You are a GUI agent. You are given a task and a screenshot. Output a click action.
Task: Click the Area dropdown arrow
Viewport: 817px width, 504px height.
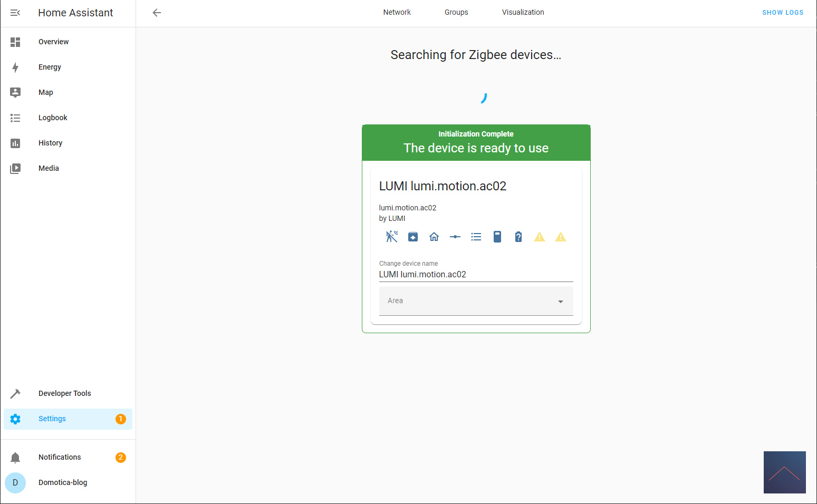[x=561, y=302]
